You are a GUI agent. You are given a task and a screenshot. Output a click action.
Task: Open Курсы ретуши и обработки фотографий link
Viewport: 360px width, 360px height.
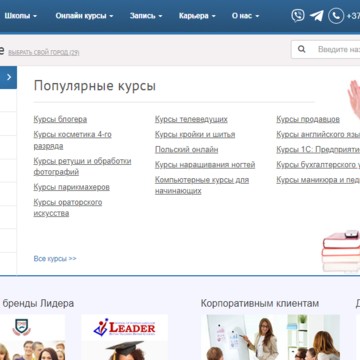tap(82, 167)
